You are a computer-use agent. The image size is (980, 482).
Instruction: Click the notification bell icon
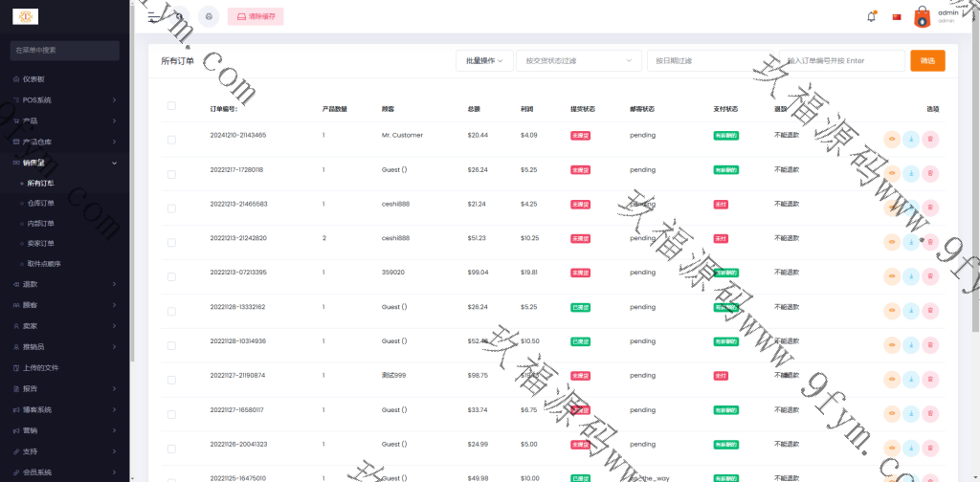[871, 16]
